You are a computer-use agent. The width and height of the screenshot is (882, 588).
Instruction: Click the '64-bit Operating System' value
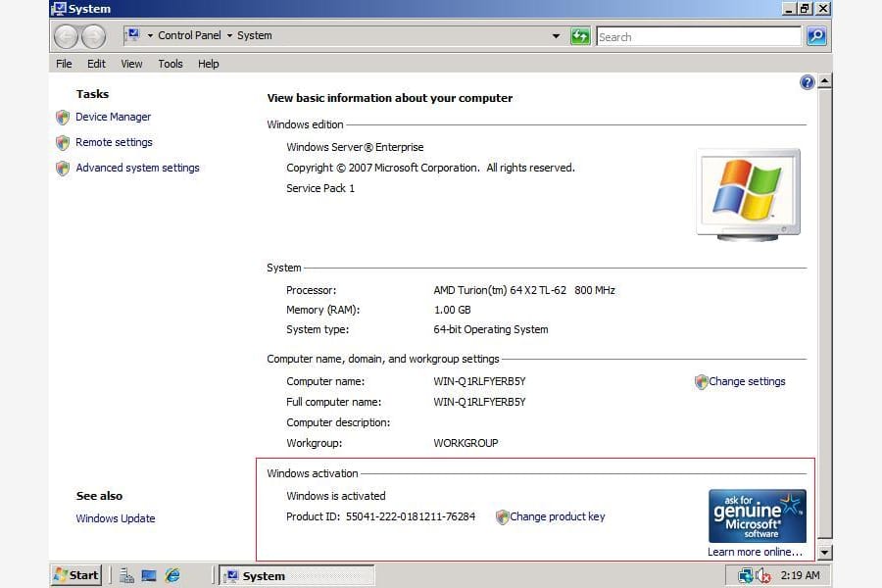click(491, 329)
